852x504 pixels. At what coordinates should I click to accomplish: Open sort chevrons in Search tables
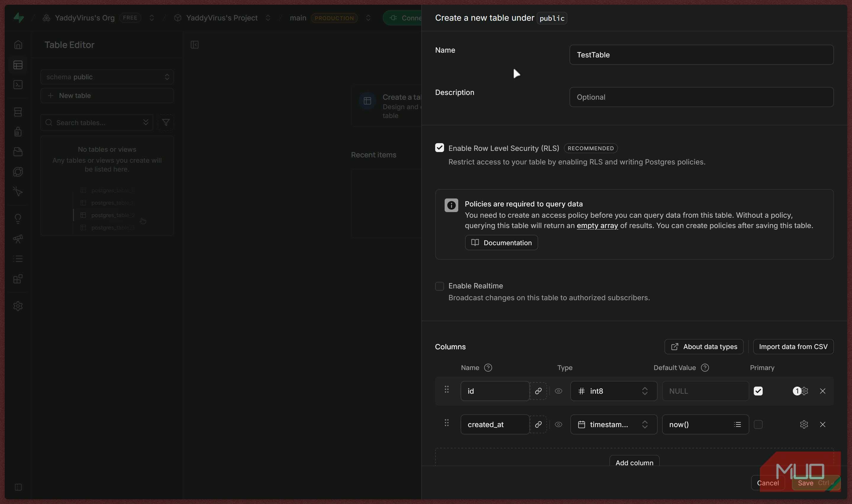pyautogui.click(x=146, y=122)
